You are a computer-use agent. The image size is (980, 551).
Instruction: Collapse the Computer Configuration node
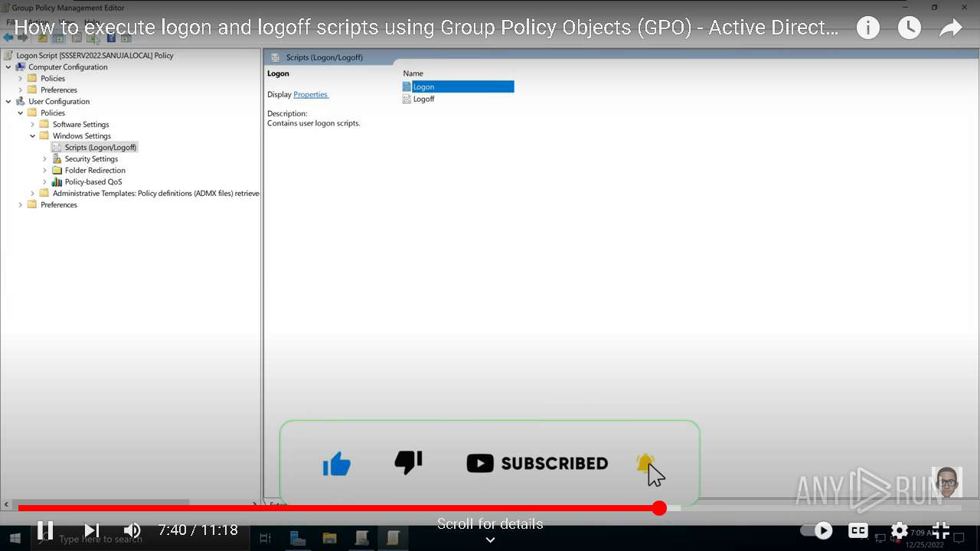click(8, 67)
